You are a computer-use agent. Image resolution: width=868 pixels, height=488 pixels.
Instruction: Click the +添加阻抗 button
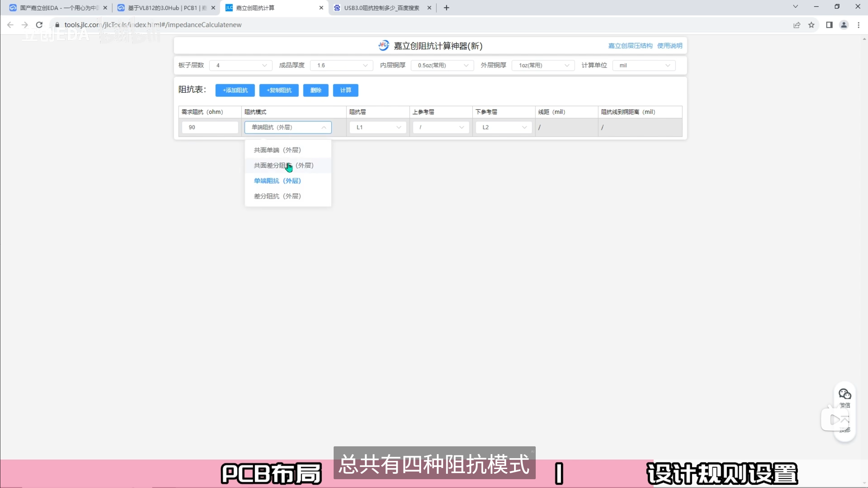[x=235, y=90]
